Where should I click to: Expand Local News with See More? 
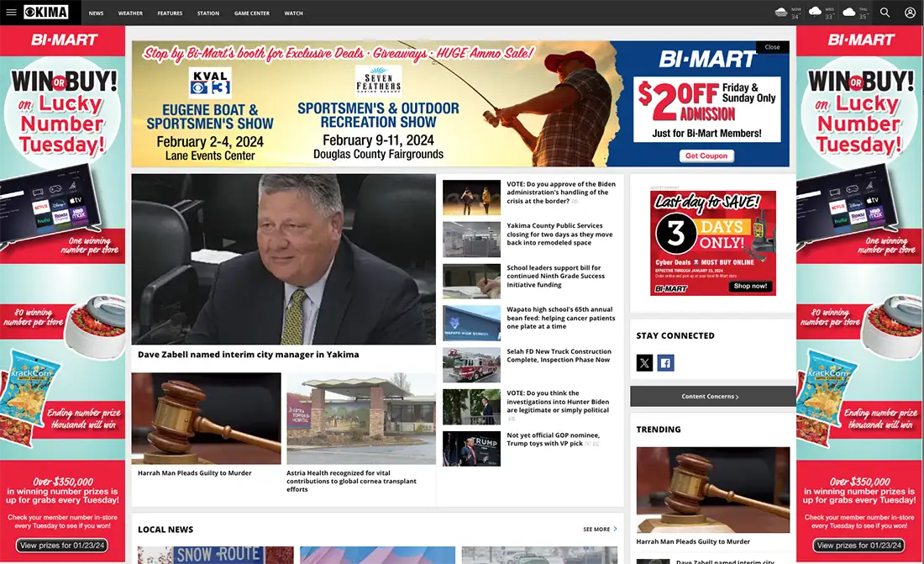coord(600,530)
